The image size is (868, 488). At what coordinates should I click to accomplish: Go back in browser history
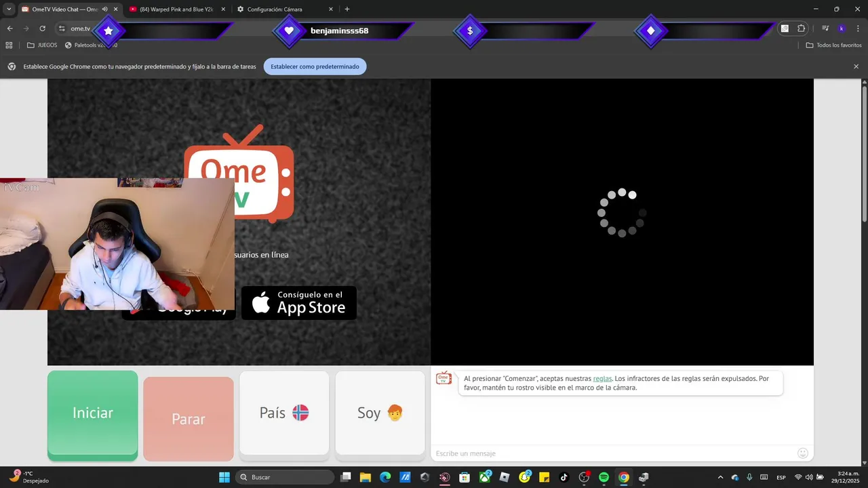9,28
